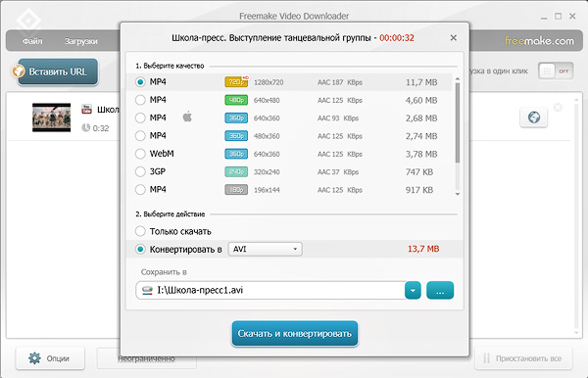This screenshot has width=588, height=378.
Task: Click the Apple logo icon on MP4 row
Action: [187, 117]
